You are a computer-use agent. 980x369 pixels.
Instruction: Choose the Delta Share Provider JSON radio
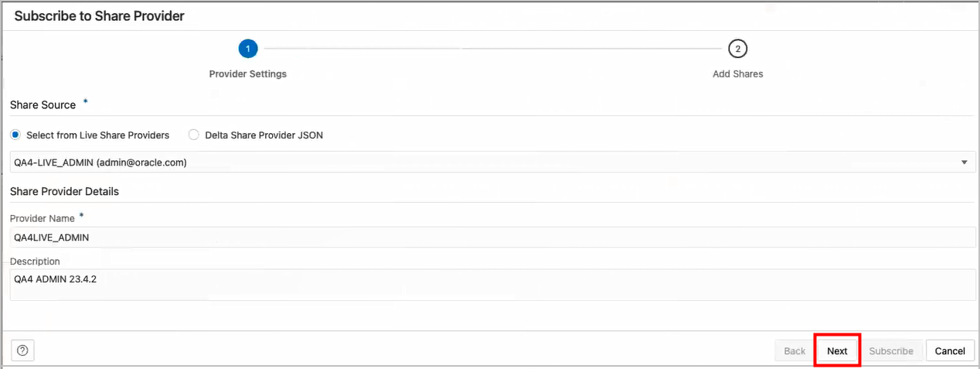click(x=195, y=135)
